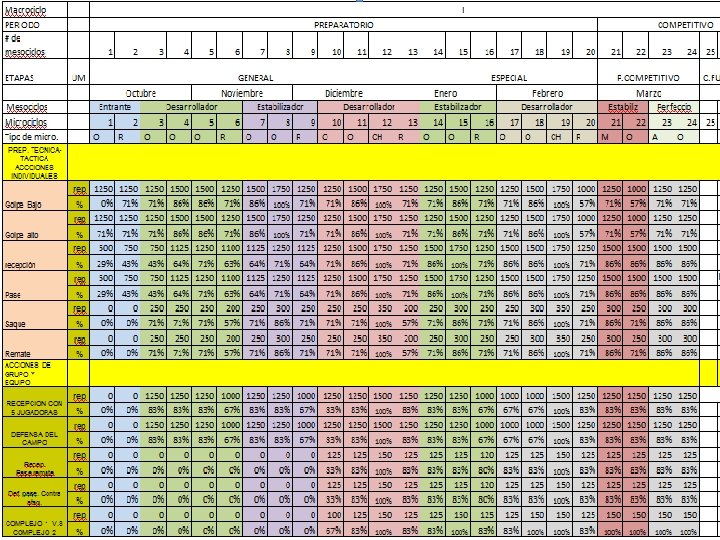Select the 'Marzo' month cell

tap(648, 93)
